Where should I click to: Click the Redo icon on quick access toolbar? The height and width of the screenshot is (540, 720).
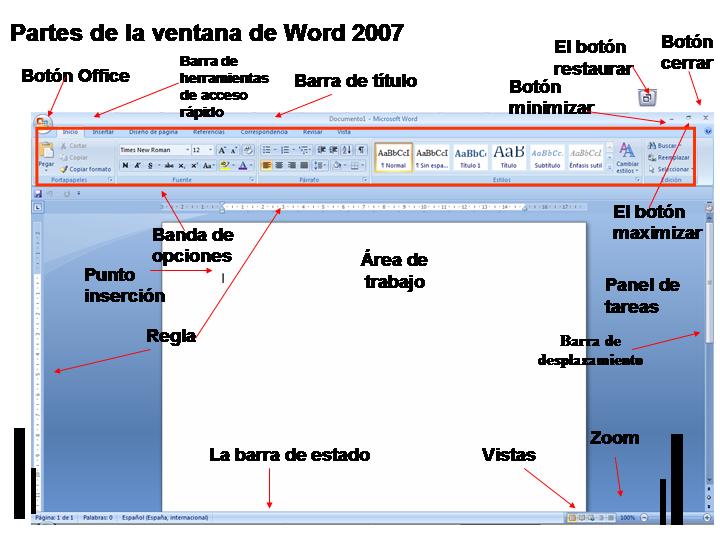pyautogui.click(x=67, y=194)
